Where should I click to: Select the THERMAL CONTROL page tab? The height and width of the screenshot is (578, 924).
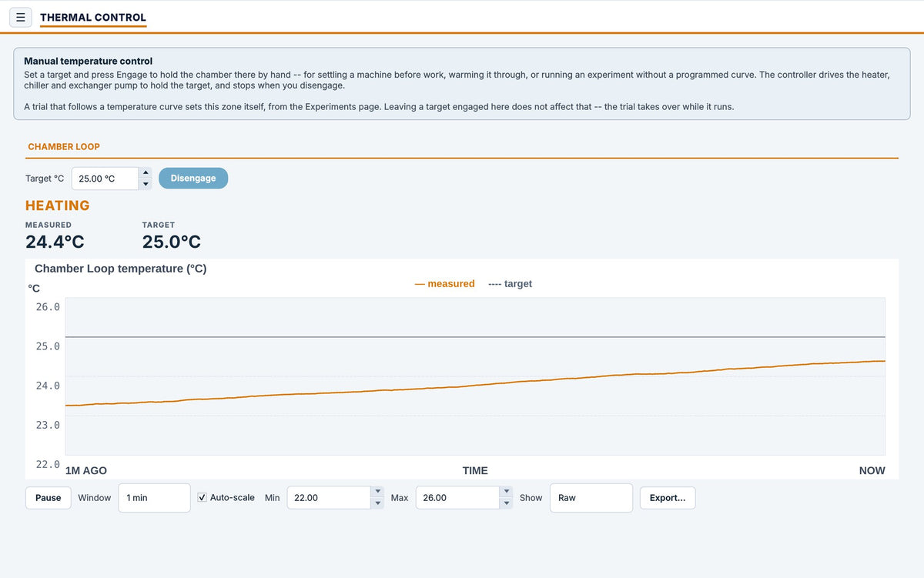coord(93,18)
